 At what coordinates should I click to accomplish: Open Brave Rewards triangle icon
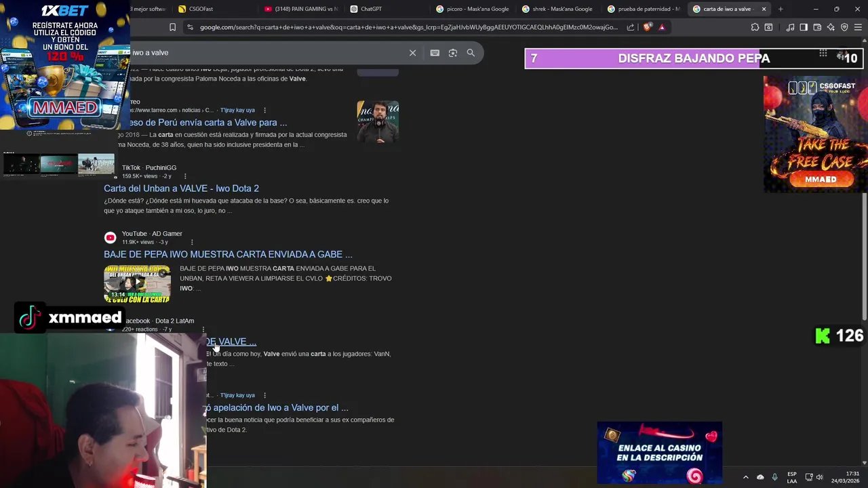(x=662, y=27)
